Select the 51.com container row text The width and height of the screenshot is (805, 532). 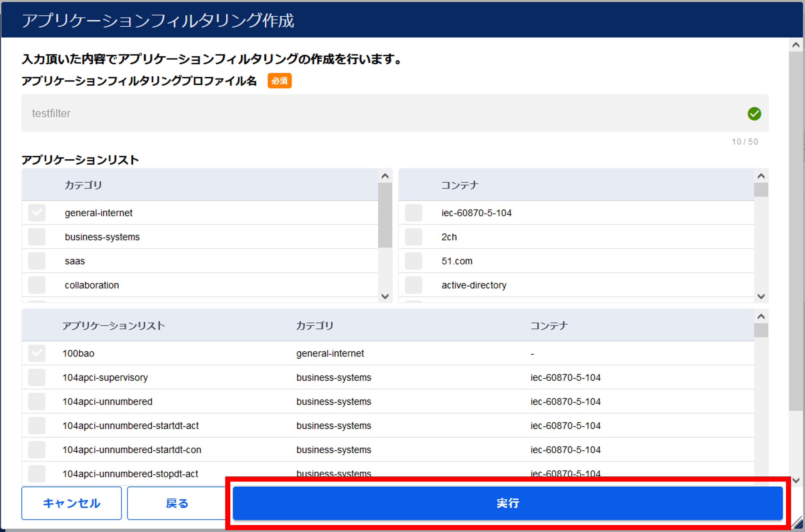click(x=457, y=261)
